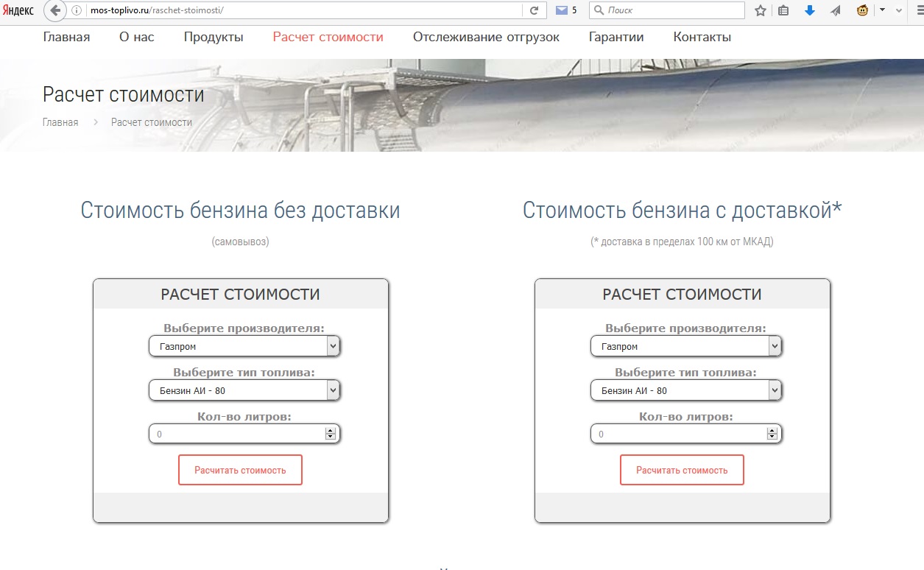Increase liters with right calculator up arrow

pyautogui.click(x=772, y=431)
